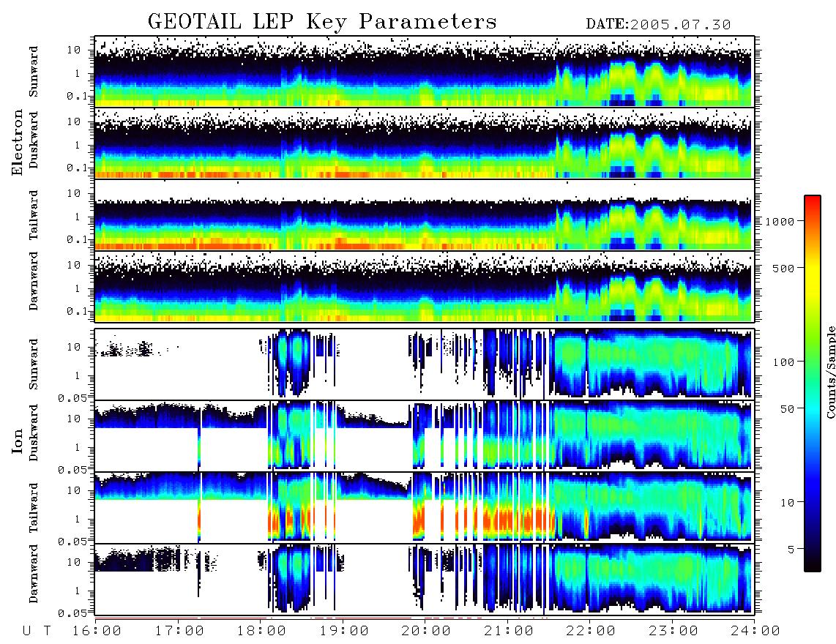Select the Electron "Dawnward" panel label
This screenshot has width=836, height=644.
coord(34,281)
